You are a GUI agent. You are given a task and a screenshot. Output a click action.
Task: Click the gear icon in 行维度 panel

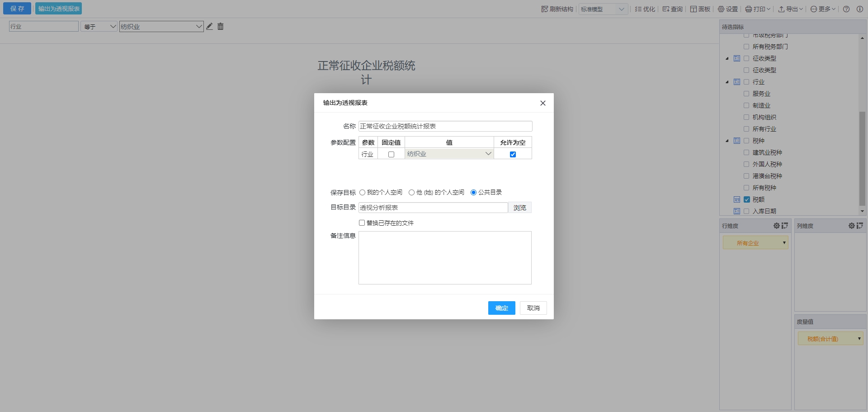click(776, 226)
